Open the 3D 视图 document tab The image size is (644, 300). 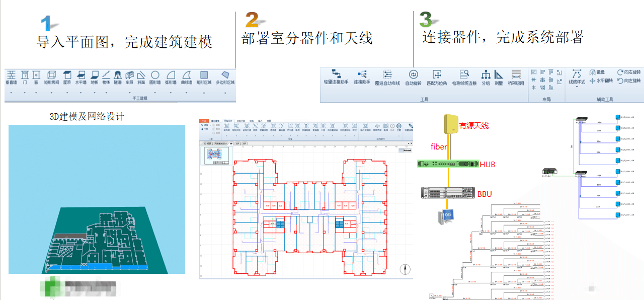click(x=207, y=143)
